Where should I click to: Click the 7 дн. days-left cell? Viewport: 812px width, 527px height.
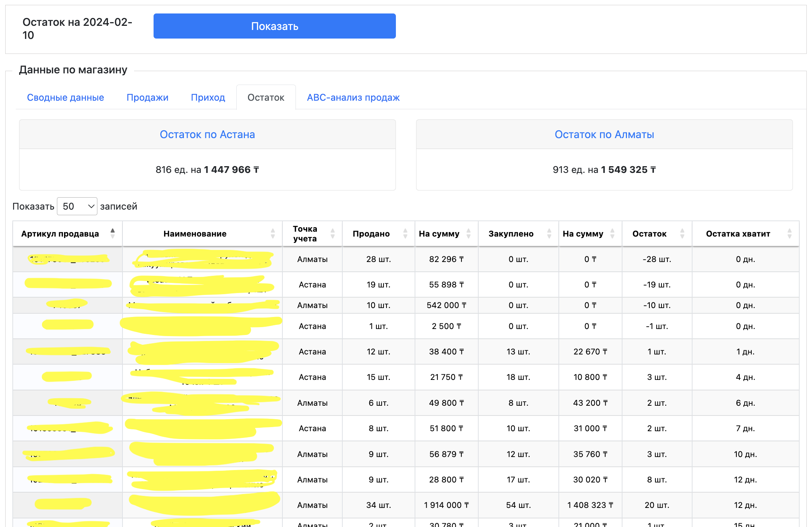click(745, 428)
